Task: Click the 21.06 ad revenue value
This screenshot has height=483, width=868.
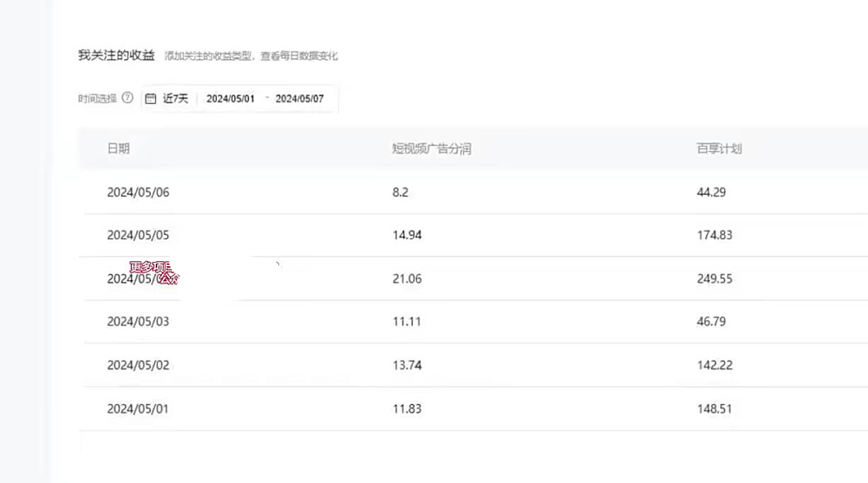Action: coord(407,278)
